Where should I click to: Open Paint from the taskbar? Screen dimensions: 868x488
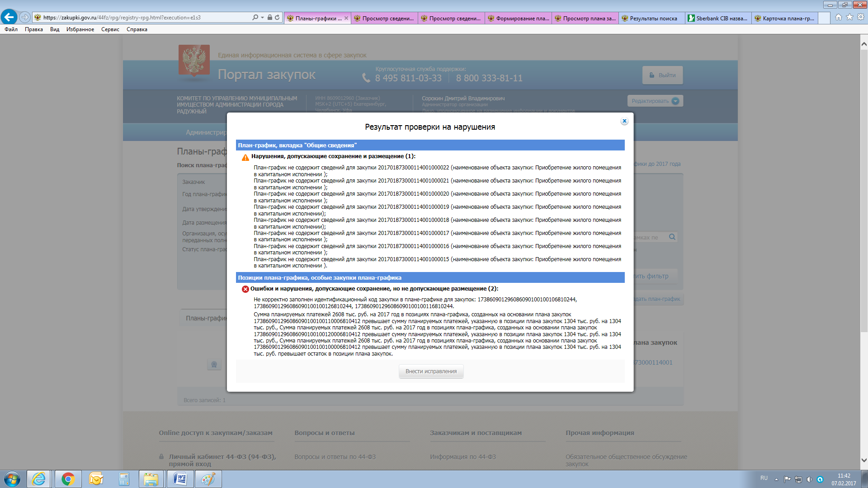[208, 479]
